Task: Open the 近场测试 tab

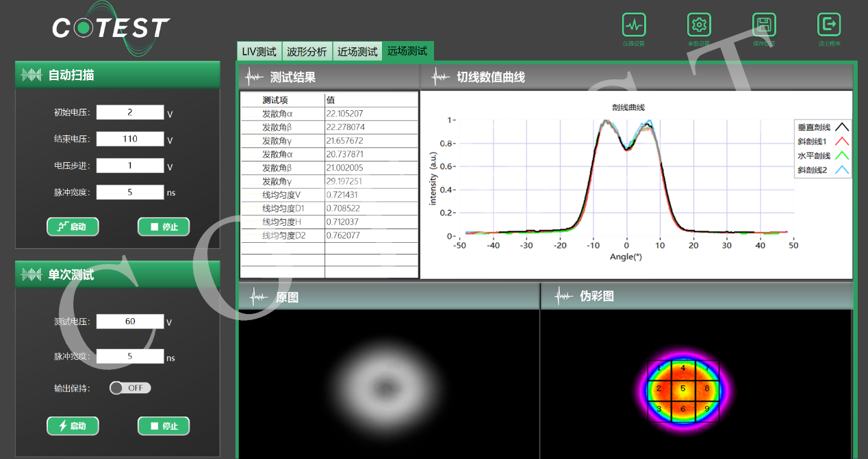Action: (x=357, y=51)
